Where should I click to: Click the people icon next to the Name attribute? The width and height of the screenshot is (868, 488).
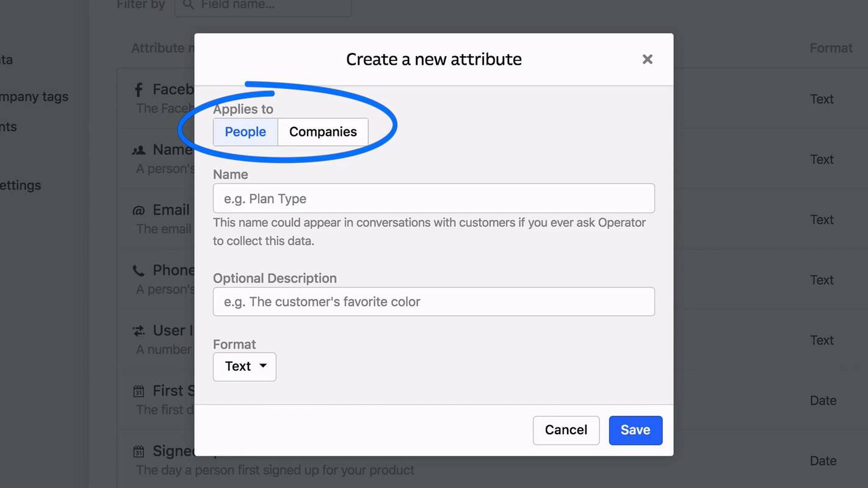click(x=138, y=149)
